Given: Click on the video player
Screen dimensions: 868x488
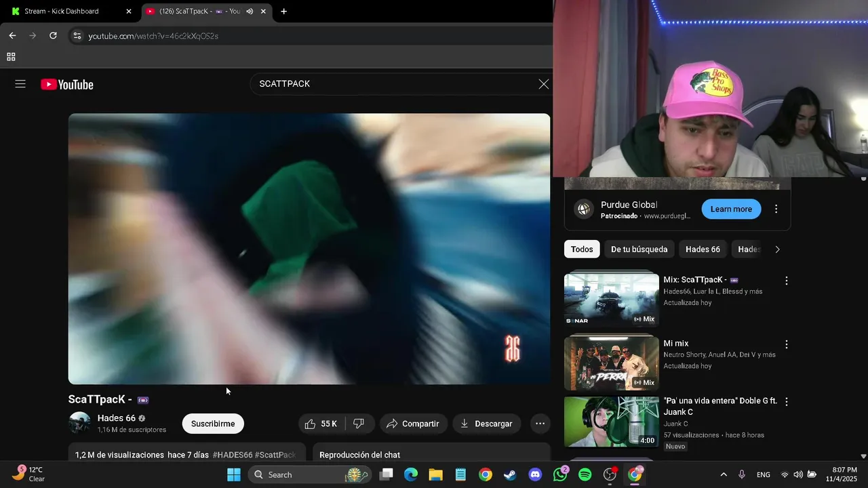Looking at the screenshot, I should (309, 249).
